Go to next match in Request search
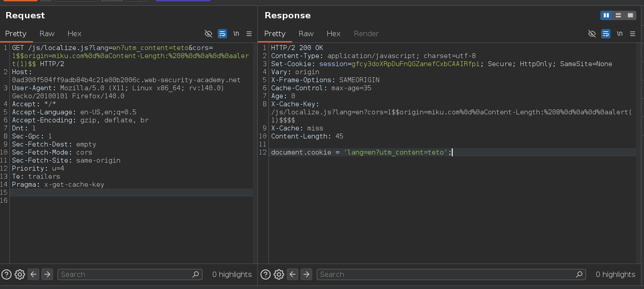644x289 pixels. 47,274
